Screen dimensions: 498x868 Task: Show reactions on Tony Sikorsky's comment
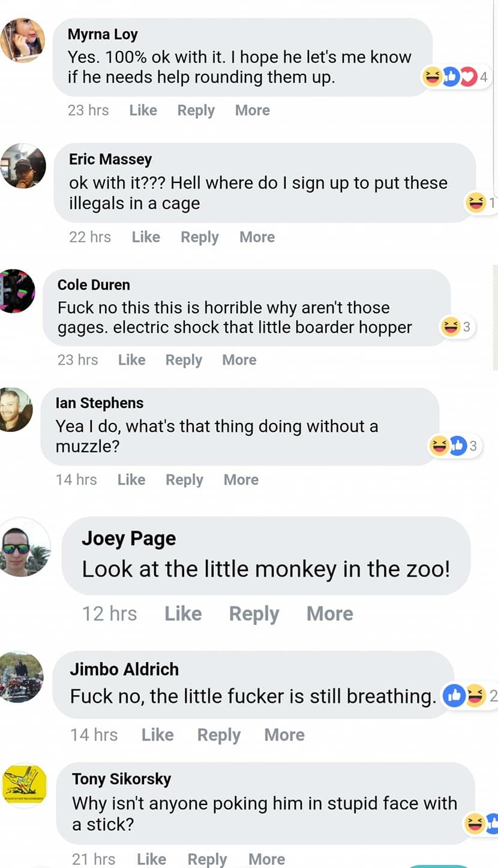coord(481,824)
